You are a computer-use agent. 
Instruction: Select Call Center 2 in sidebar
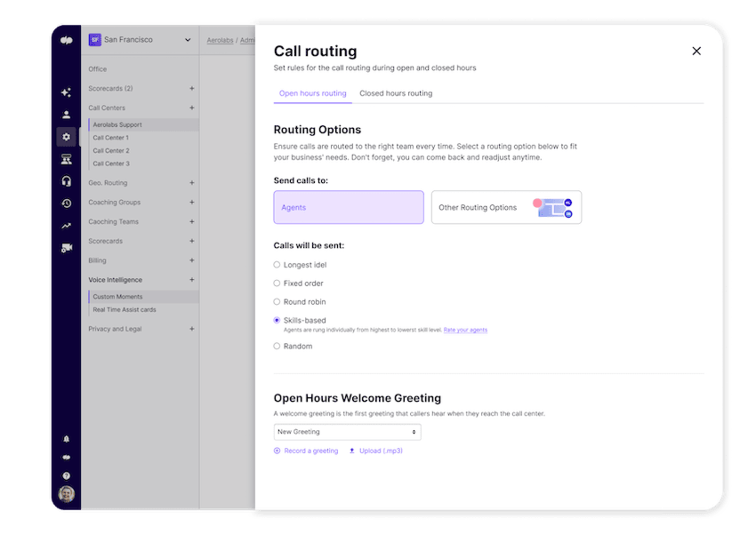[111, 150]
